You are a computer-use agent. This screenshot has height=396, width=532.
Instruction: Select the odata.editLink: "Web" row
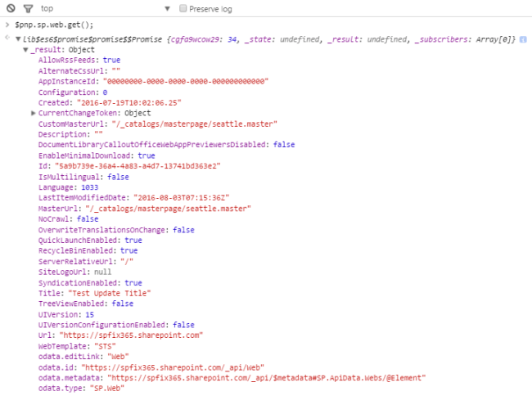click(83, 357)
